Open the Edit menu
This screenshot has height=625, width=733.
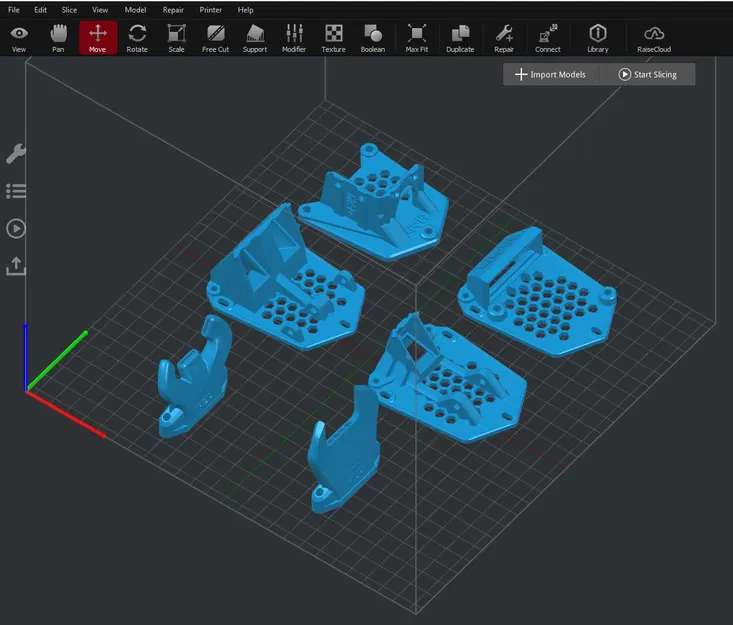(40, 10)
